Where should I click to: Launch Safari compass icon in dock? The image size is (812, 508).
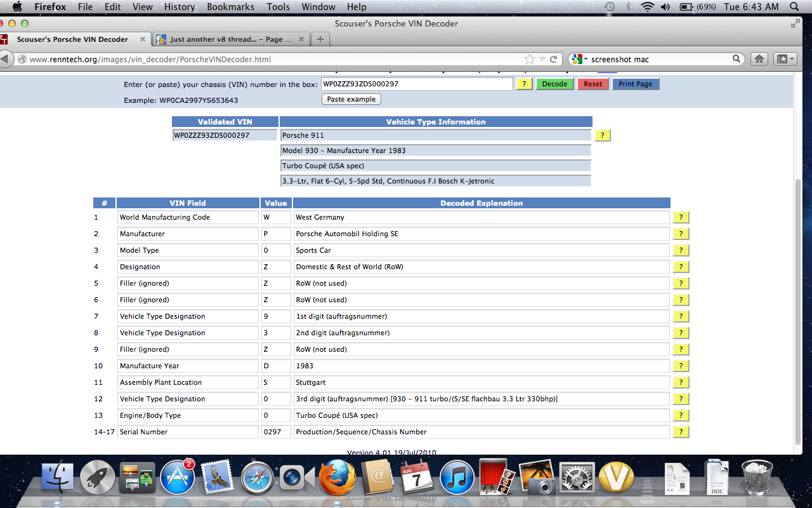(x=257, y=478)
